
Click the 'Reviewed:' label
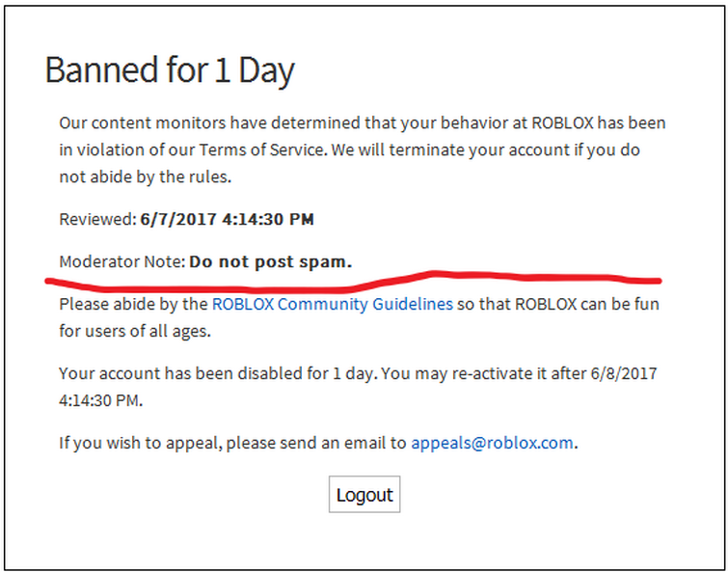pyautogui.click(x=97, y=219)
